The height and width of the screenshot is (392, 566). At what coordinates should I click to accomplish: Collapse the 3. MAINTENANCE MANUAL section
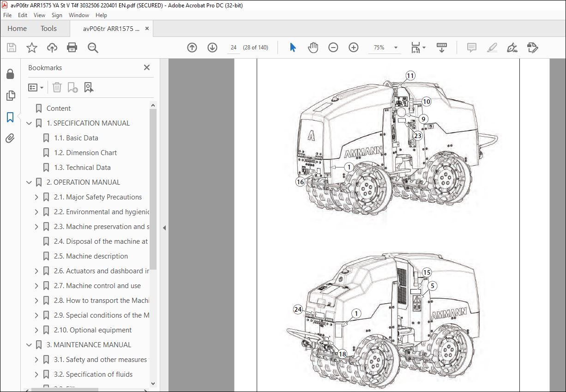29,345
